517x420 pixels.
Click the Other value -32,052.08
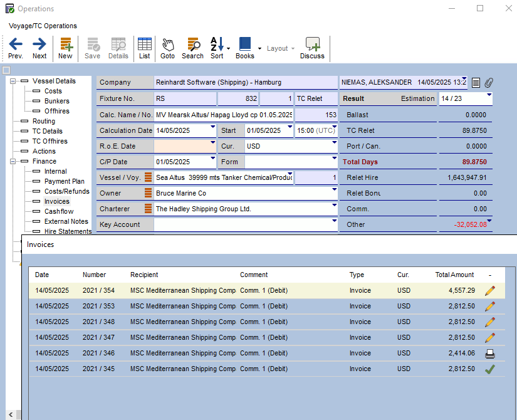tap(470, 224)
